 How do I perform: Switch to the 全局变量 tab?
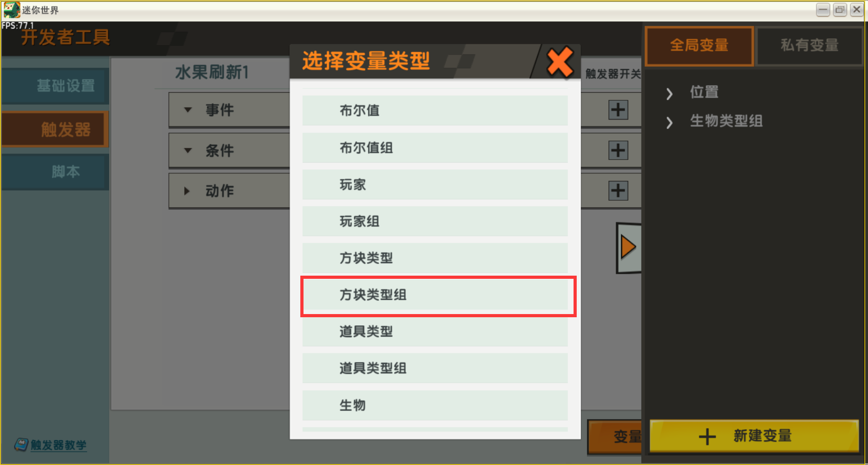point(699,46)
